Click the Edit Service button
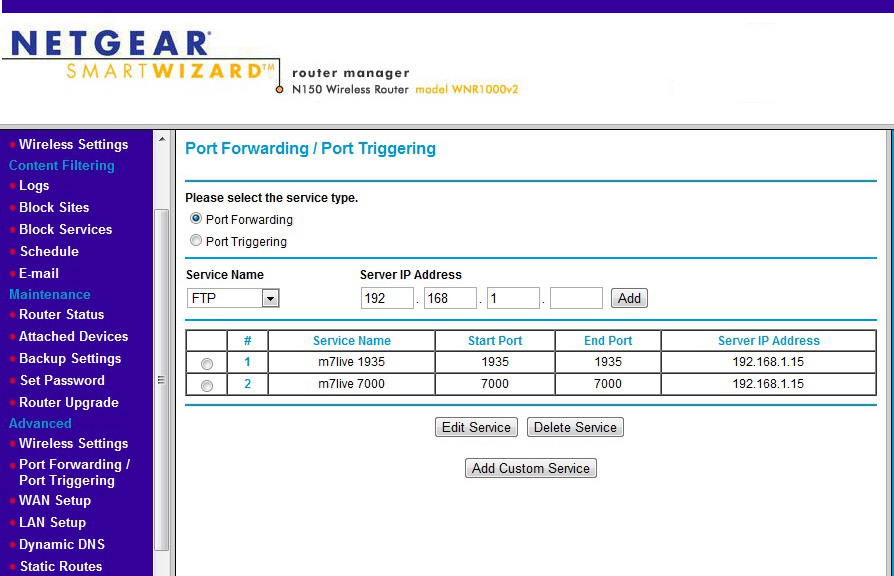Screen dimensions: 894x576 coord(476,427)
